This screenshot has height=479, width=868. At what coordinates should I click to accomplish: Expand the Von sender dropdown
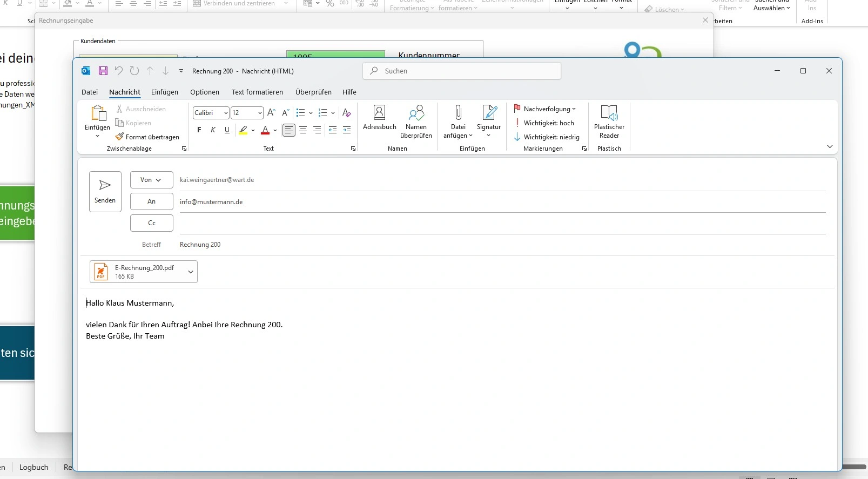click(151, 180)
